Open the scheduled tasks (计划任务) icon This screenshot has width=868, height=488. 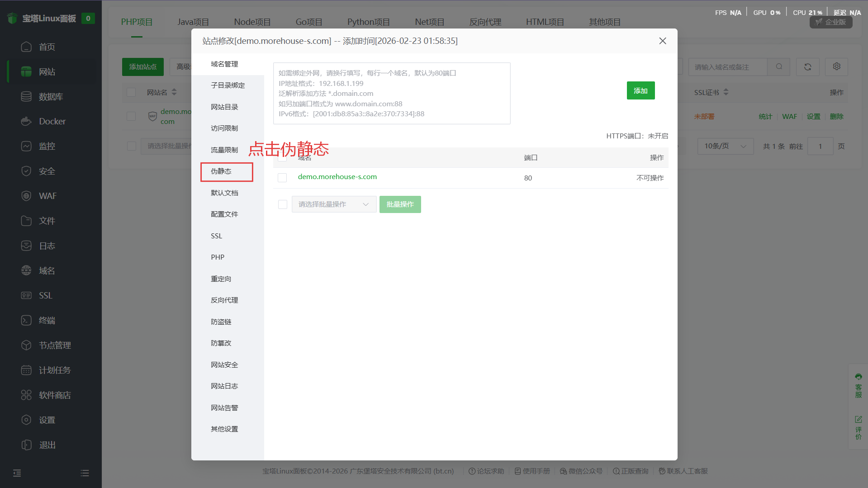point(26,370)
